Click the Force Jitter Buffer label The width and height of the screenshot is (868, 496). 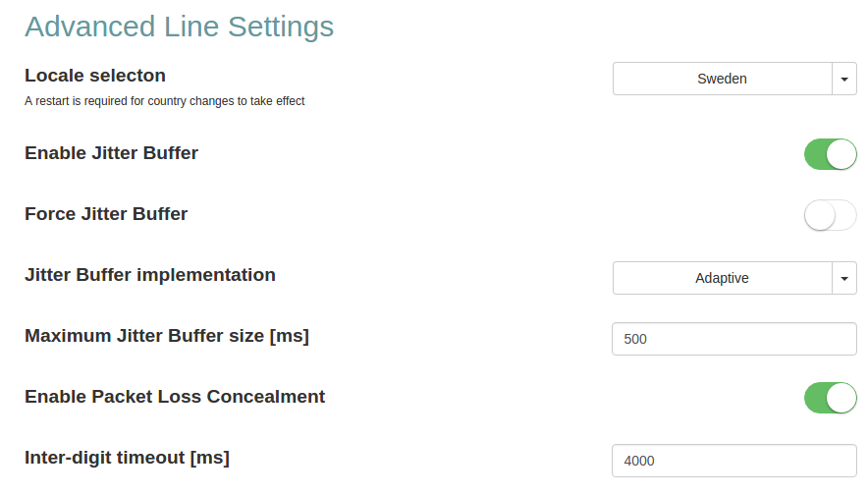coord(106,214)
